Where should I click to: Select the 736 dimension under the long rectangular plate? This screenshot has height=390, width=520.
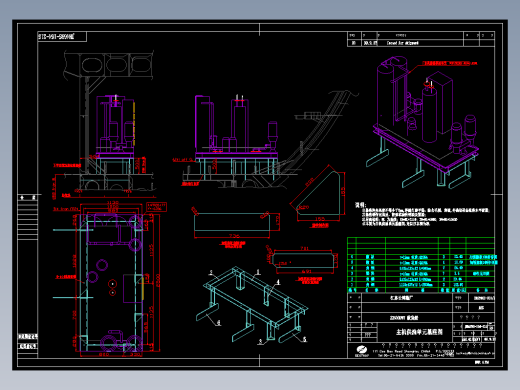[x=234, y=236]
